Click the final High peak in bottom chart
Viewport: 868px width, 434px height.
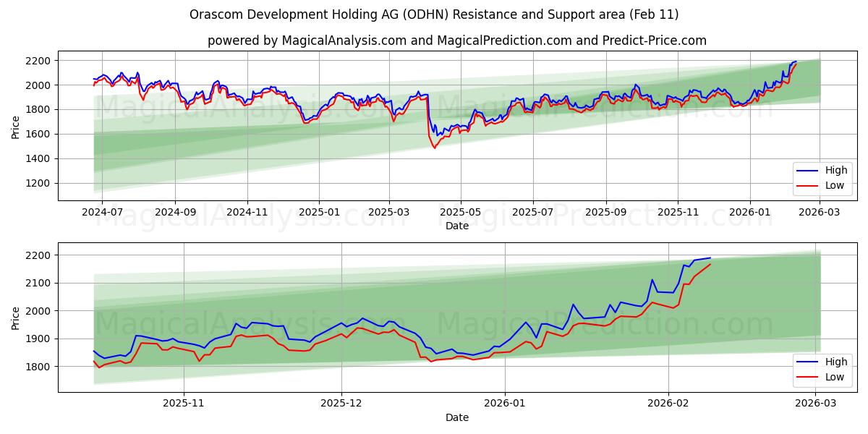point(710,258)
